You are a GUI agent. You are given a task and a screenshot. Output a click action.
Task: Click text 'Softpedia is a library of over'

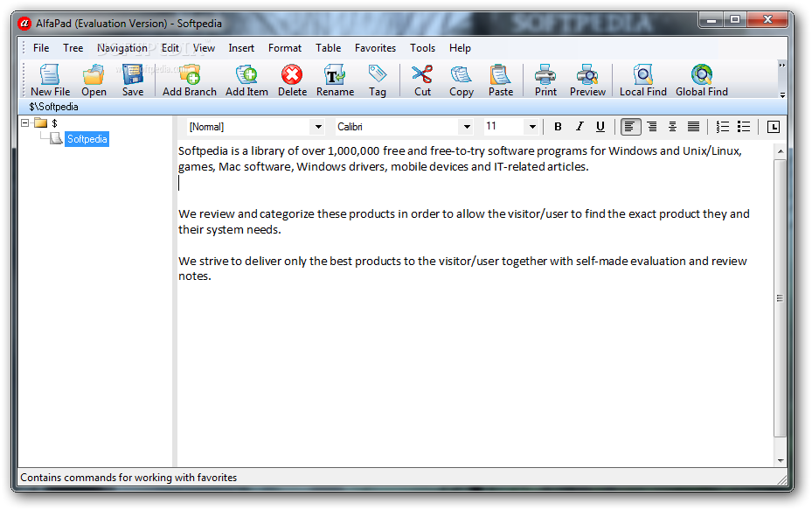pos(252,150)
